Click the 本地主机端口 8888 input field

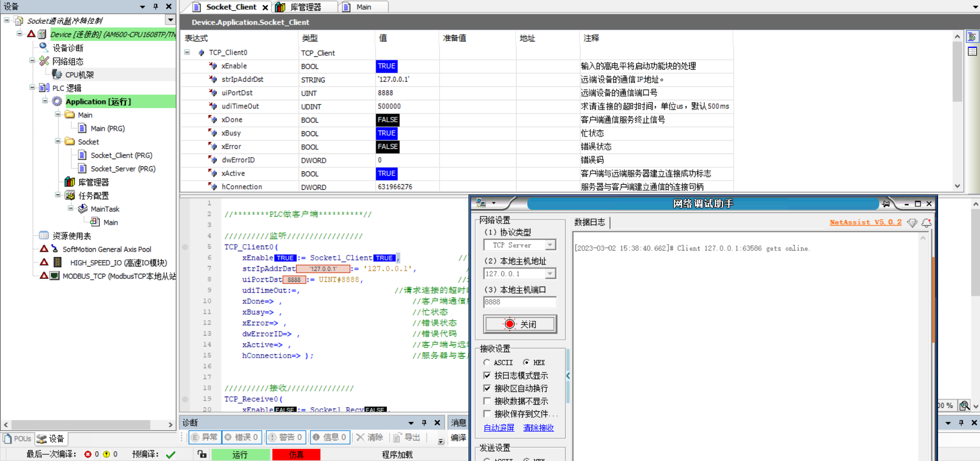[x=520, y=302]
